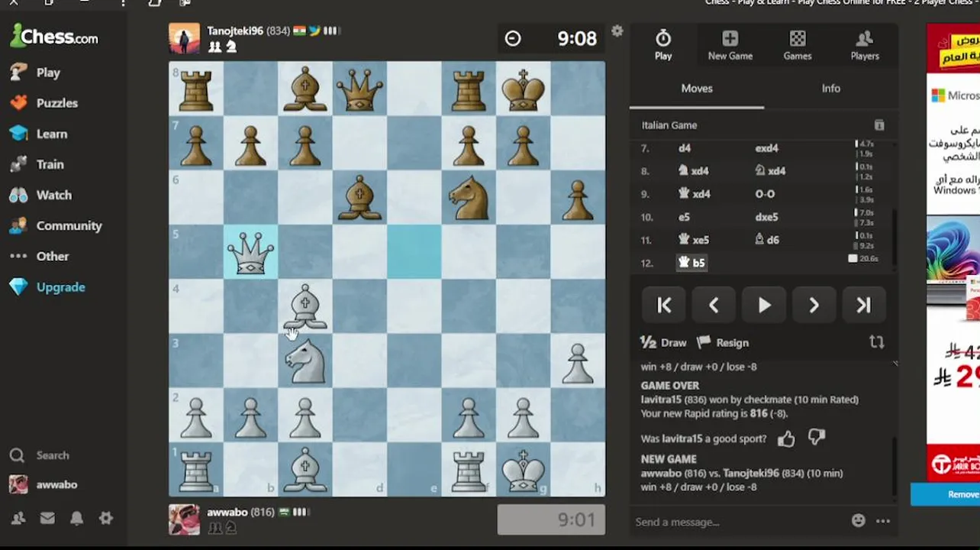
Task: Click Tanojteki96 username above board
Action: [x=235, y=31]
